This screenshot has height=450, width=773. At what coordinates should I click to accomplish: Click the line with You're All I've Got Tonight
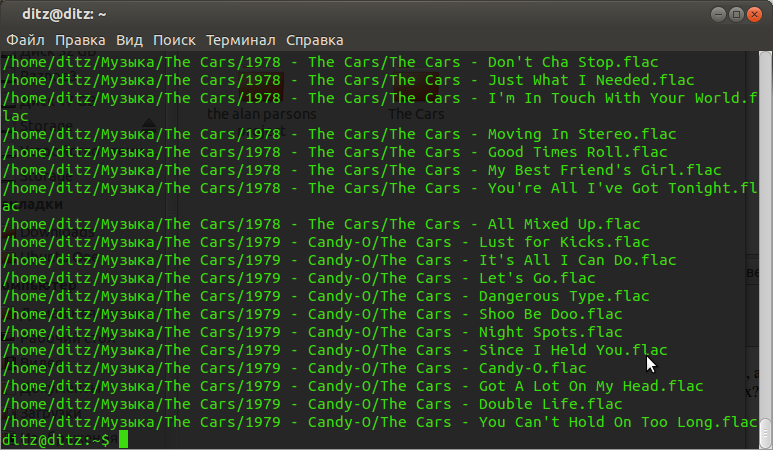(380, 197)
